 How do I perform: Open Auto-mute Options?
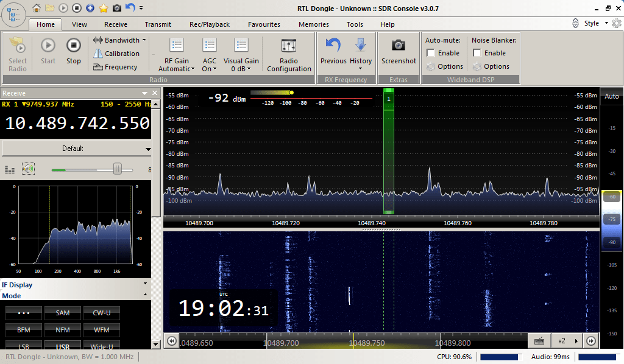point(444,66)
